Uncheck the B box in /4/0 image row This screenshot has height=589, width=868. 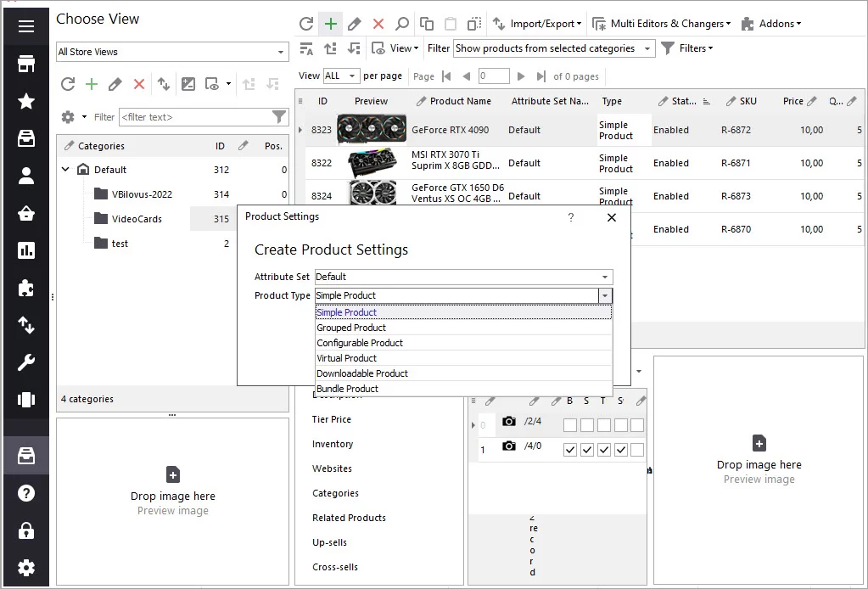[570, 450]
